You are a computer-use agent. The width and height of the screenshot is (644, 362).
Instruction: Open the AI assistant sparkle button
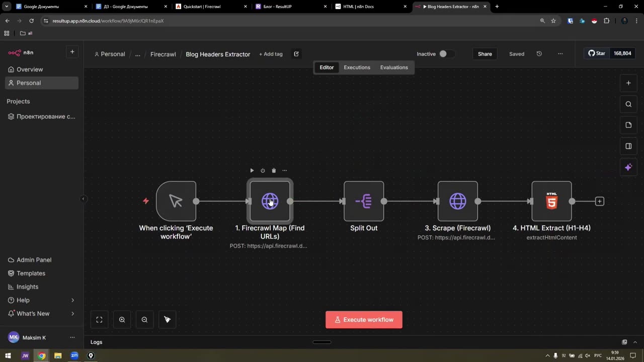point(628,167)
